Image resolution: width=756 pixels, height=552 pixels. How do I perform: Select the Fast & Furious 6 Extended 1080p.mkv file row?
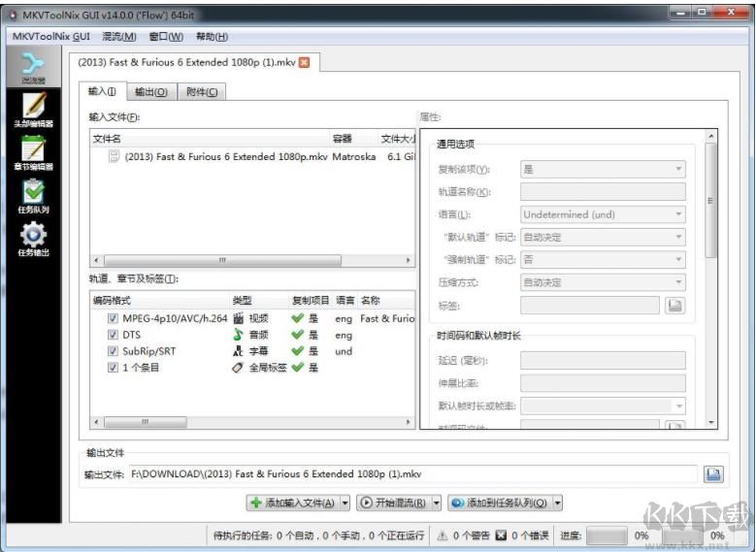click(x=252, y=156)
